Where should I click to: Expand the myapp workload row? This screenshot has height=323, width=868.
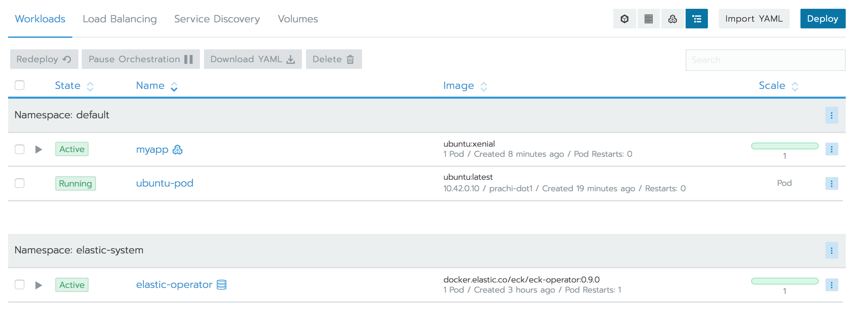coord(39,149)
